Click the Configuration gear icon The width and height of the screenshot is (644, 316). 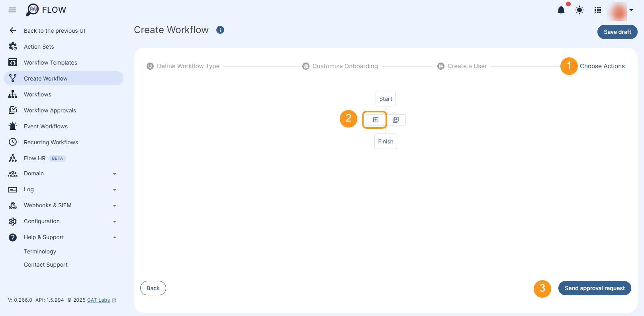tap(13, 221)
